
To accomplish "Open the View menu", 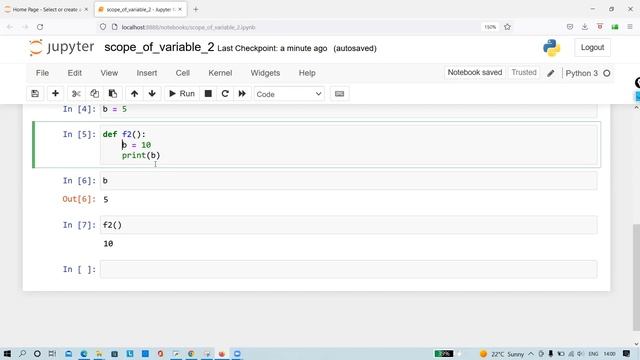I will [x=109, y=73].
